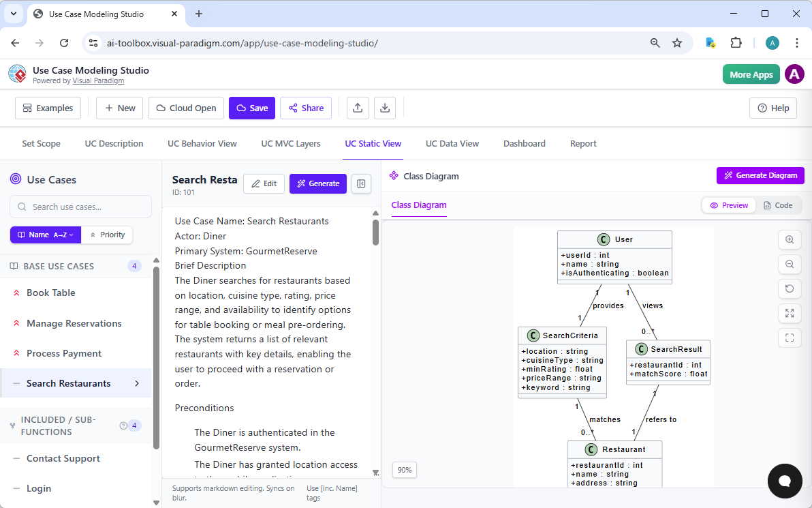Open the upload icon in the toolbar
812x508 pixels.
(x=357, y=108)
